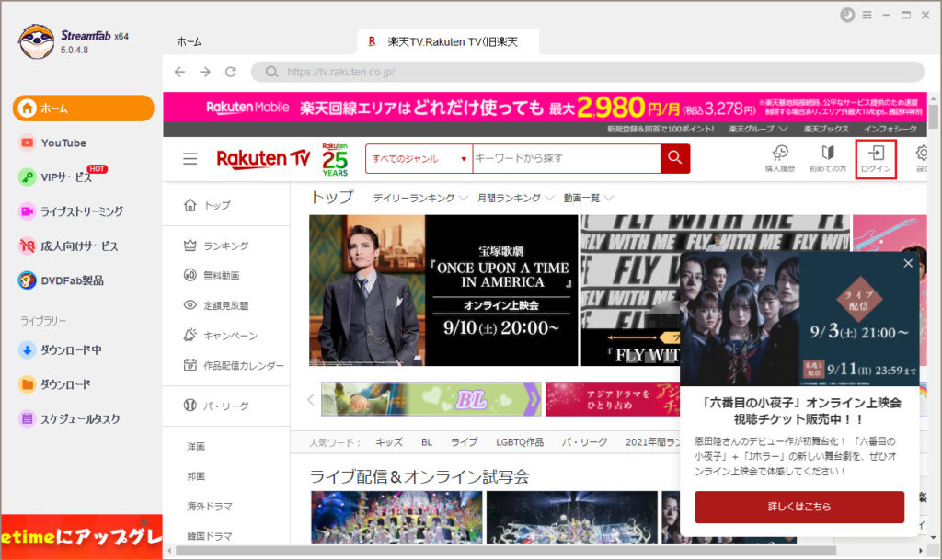Click popular keyword ライブ
Image resolution: width=942 pixels, height=560 pixels.
coord(464,442)
